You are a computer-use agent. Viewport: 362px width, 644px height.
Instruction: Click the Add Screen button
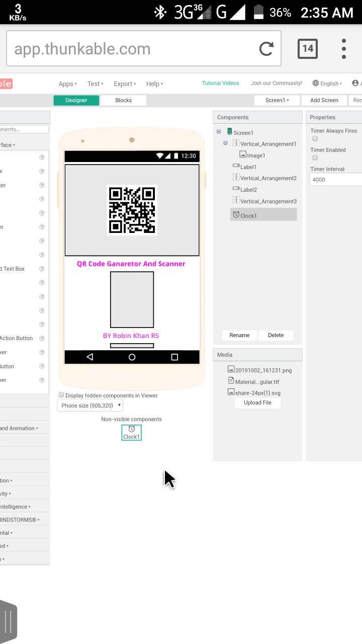click(324, 100)
